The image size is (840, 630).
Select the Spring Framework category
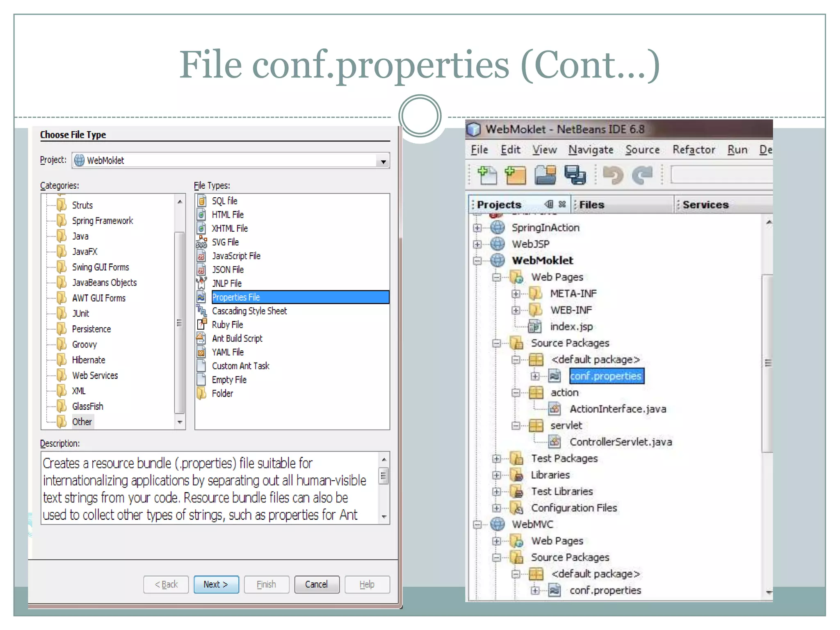point(103,221)
